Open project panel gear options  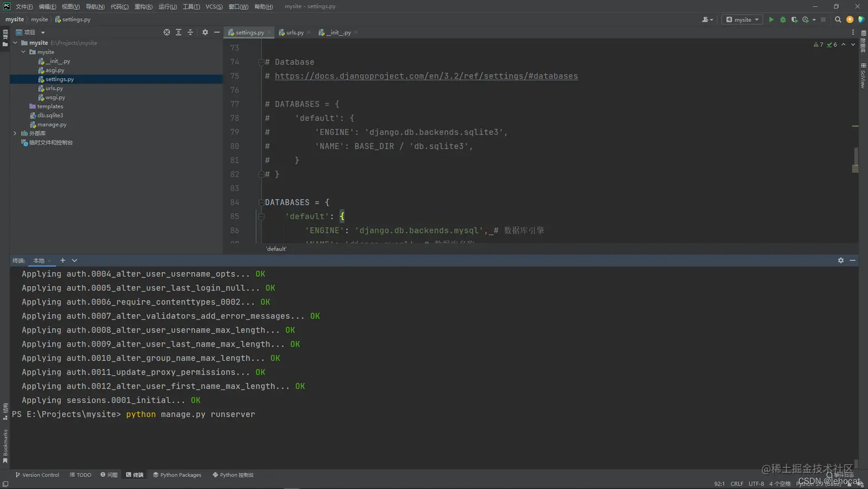click(x=205, y=32)
